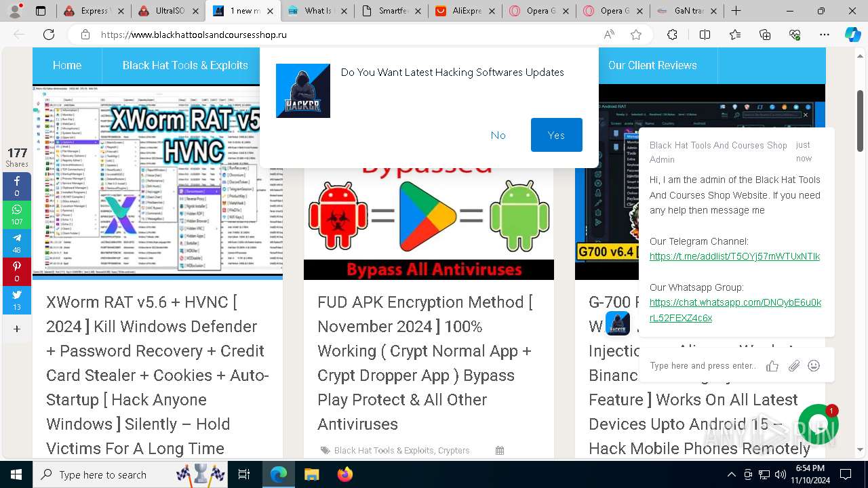This screenshot has width=868, height=488.
Task: Open Read aloud icon in address bar
Action: click(x=609, y=35)
